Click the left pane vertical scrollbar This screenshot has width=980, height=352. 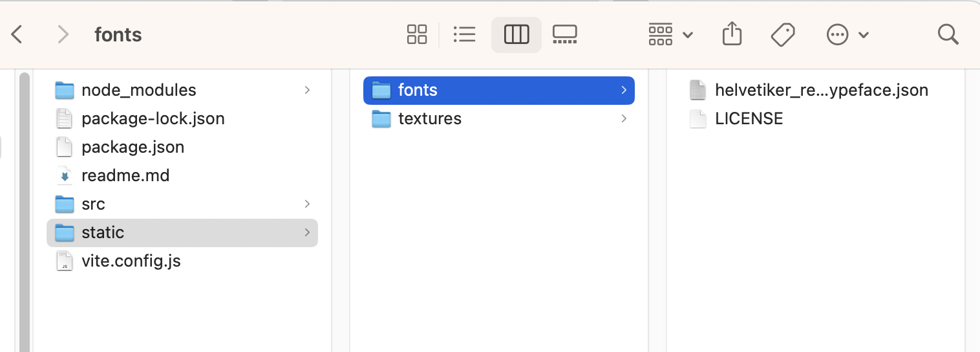25,212
